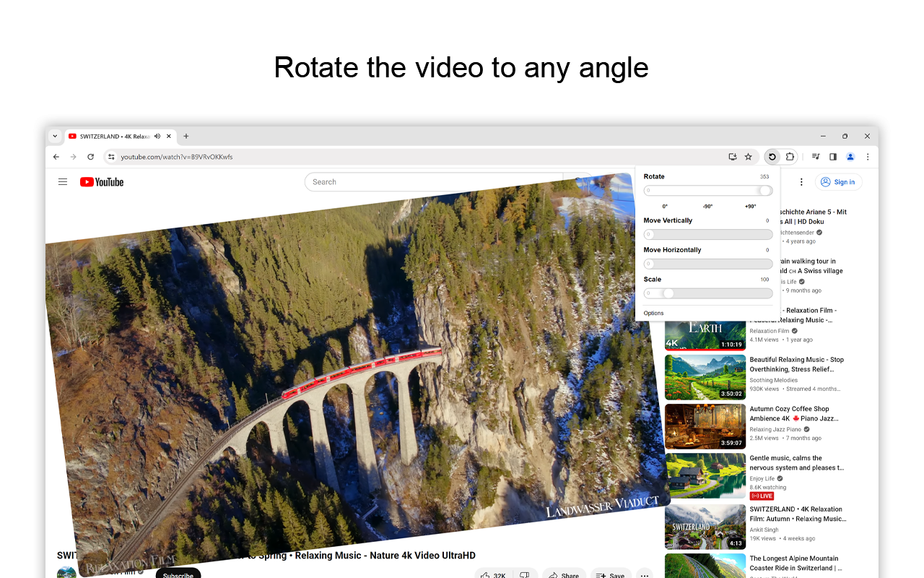This screenshot has width=924, height=578.
Task: Open the browser side panel icon
Action: (832, 157)
